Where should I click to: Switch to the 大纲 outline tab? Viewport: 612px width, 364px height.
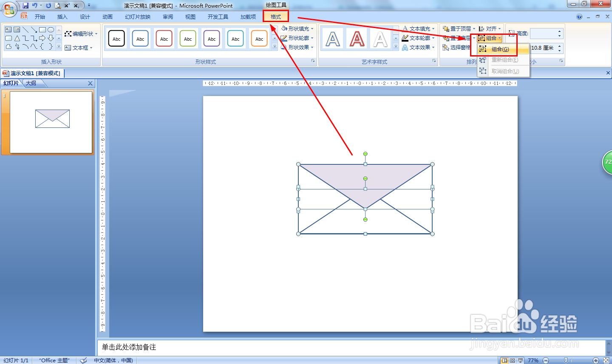point(31,83)
